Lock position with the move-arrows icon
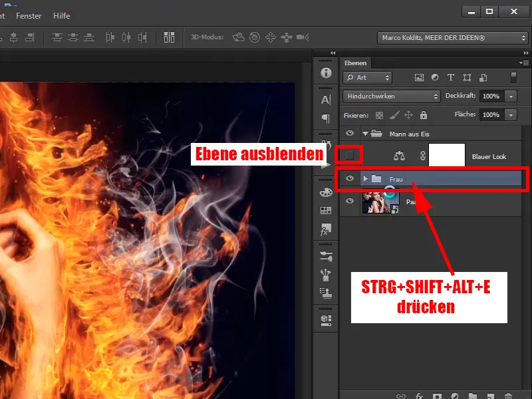The image size is (532, 399). point(408,115)
